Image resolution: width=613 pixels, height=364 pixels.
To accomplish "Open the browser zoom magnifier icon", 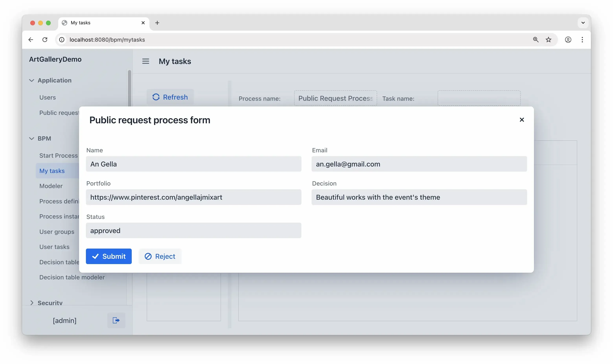I will 536,39.
